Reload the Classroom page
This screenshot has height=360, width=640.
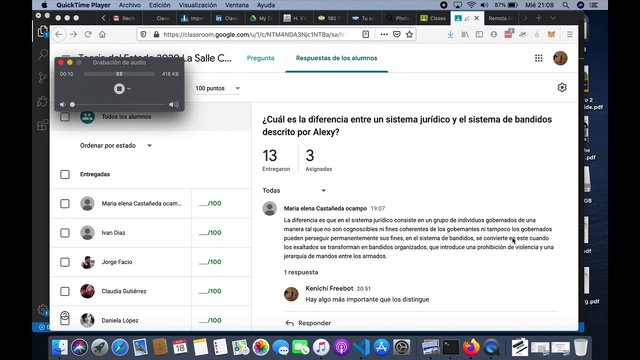click(x=88, y=35)
